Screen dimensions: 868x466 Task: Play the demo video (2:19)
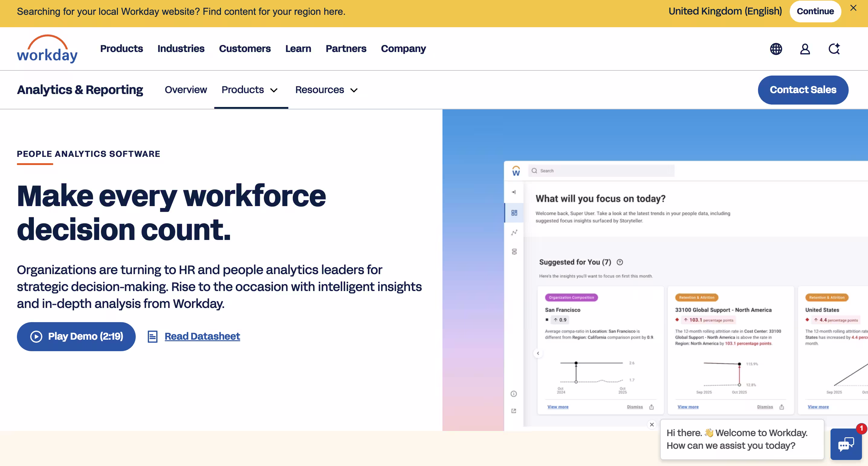coord(76,336)
